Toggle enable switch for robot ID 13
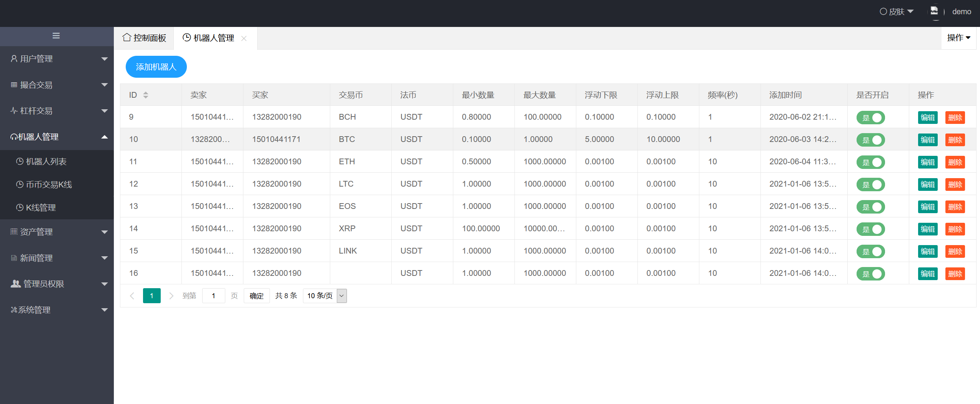 870,207
